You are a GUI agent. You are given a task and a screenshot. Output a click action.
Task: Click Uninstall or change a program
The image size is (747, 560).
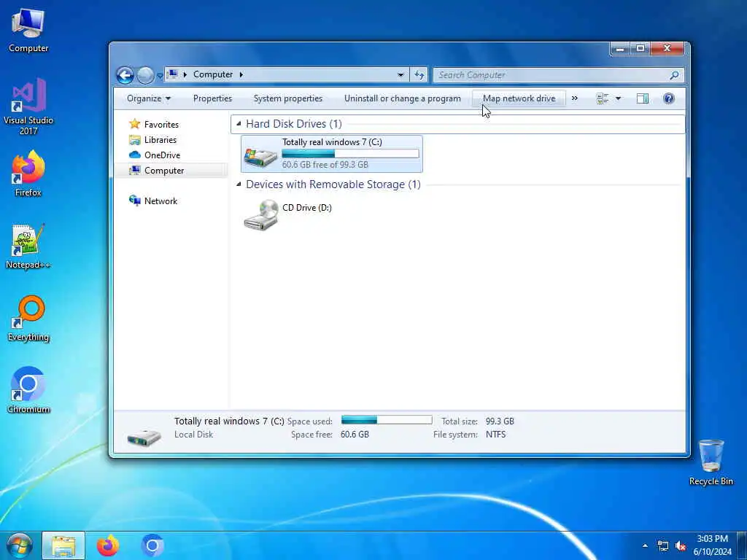(x=403, y=98)
